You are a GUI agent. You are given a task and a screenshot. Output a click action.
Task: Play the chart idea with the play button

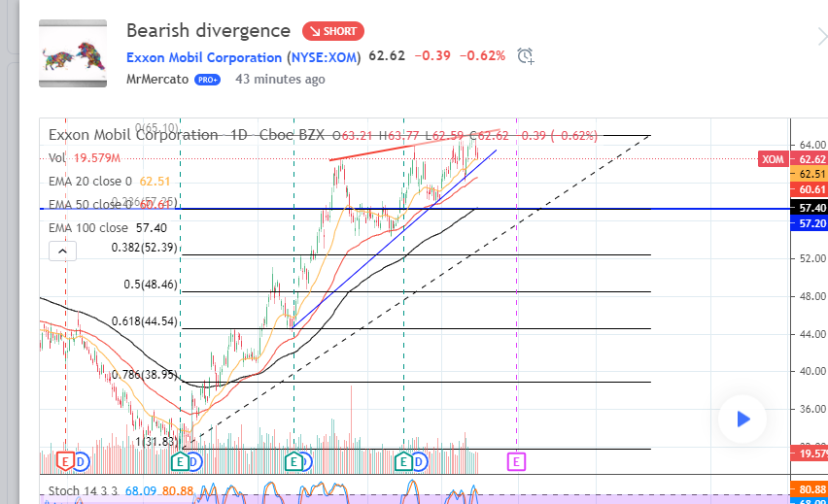pyautogui.click(x=742, y=420)
